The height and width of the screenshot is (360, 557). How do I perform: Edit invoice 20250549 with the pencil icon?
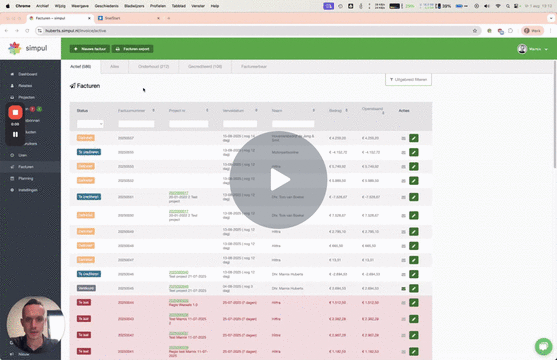tap(413, 232)
